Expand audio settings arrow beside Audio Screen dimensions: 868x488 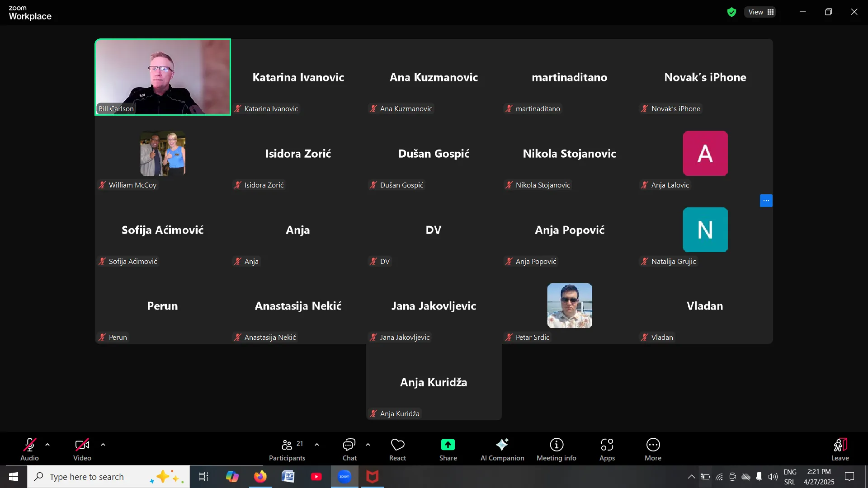pyautogui.click(x=47, y=445)
